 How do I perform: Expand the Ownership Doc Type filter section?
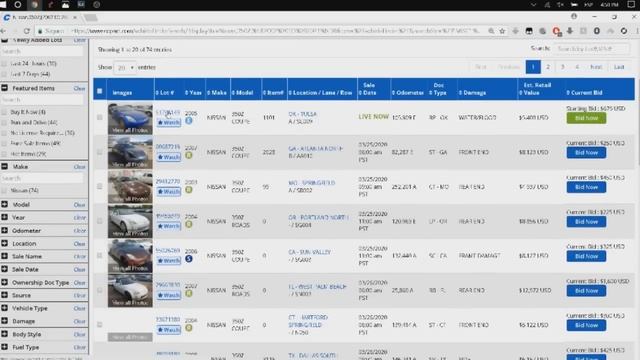[4, 282]
